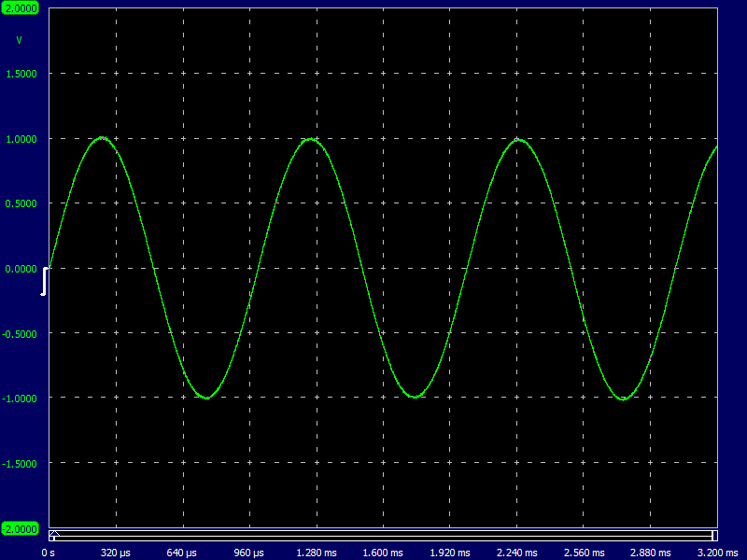Click the 2.560 ms time axis label
747x560 pixels.
585,553
